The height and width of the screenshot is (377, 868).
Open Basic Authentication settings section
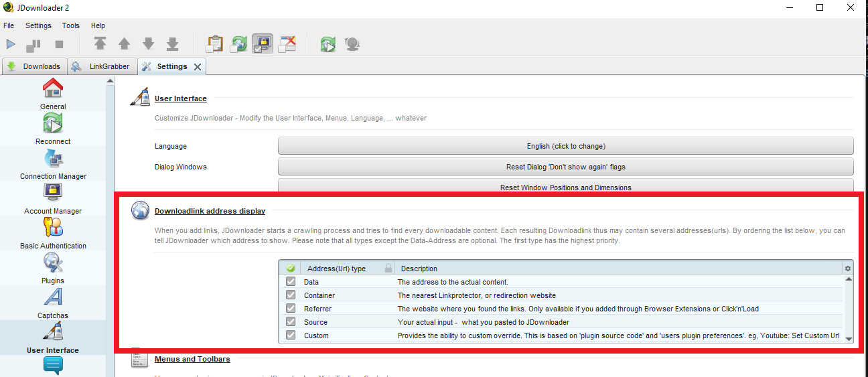coord(53,234)
